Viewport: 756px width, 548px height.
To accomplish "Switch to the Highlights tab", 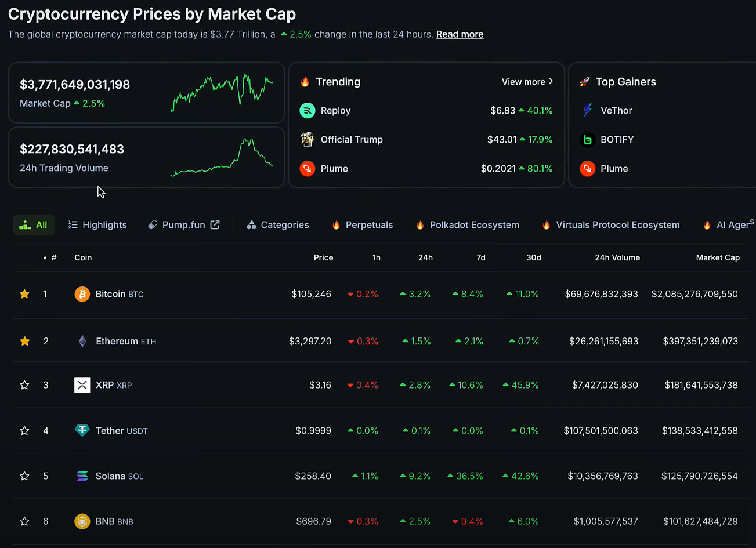I will coord(97,225).
